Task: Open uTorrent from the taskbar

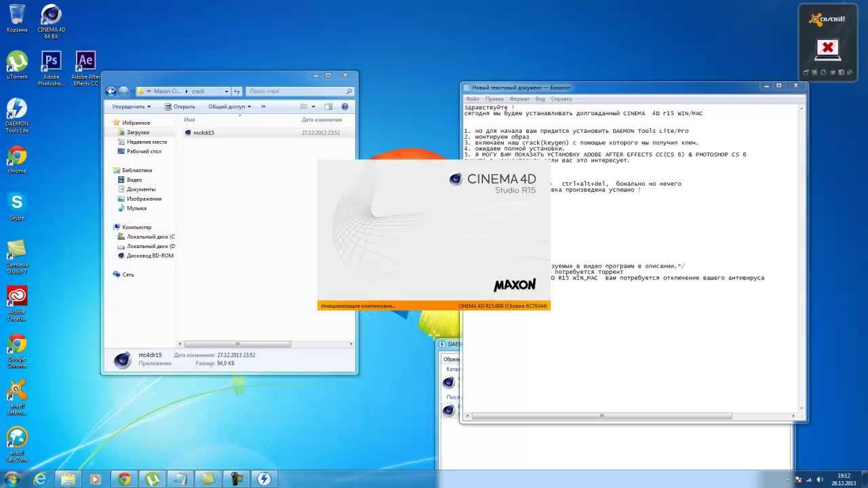Action: tap(152, 479)
